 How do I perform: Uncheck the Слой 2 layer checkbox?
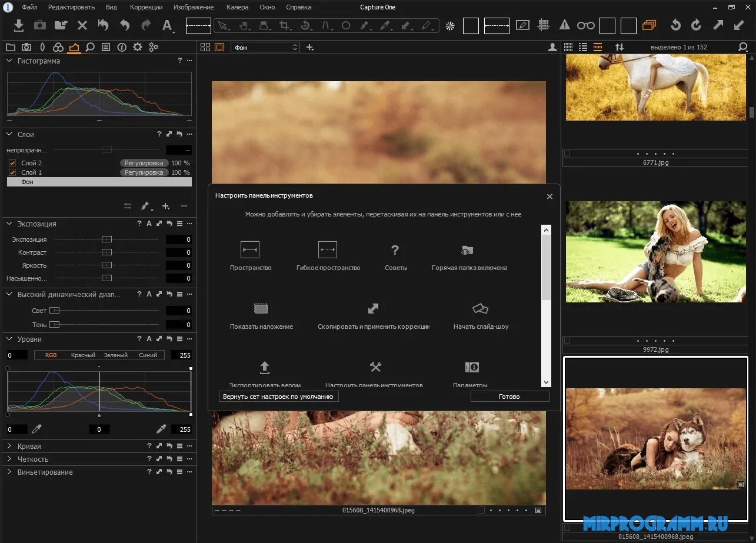click(x=12, y=163)
